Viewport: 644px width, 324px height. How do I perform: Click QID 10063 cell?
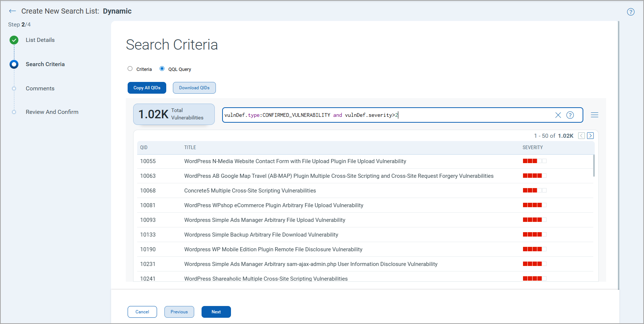coord(148,176)
